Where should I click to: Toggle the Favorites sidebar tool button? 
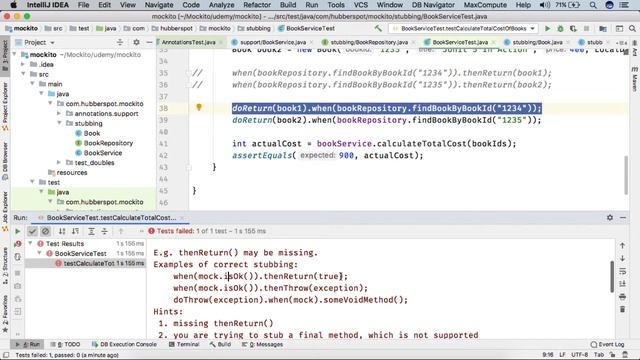[5, 313]
